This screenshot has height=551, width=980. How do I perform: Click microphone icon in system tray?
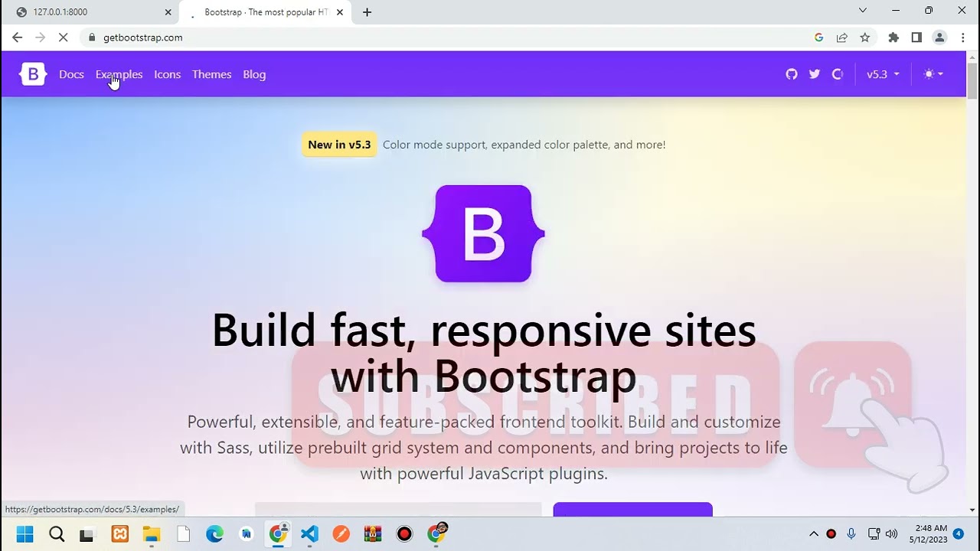(x=851, y=533)
